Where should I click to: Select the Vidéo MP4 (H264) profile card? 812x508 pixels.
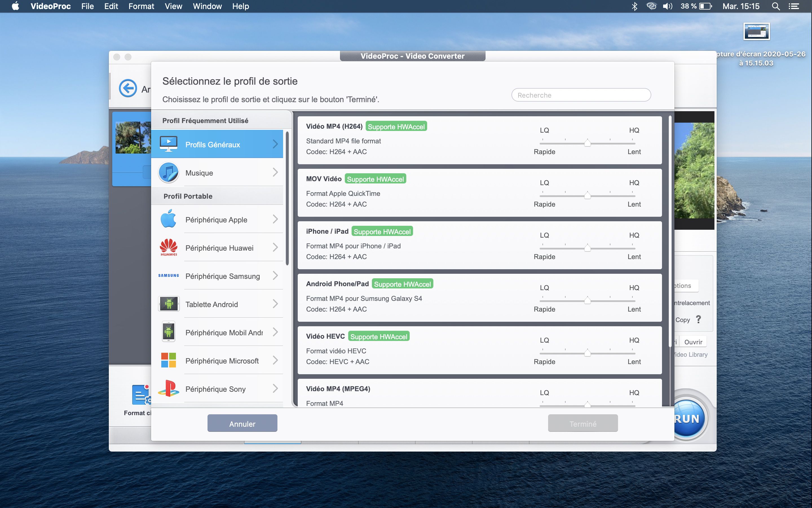point(480,140)
